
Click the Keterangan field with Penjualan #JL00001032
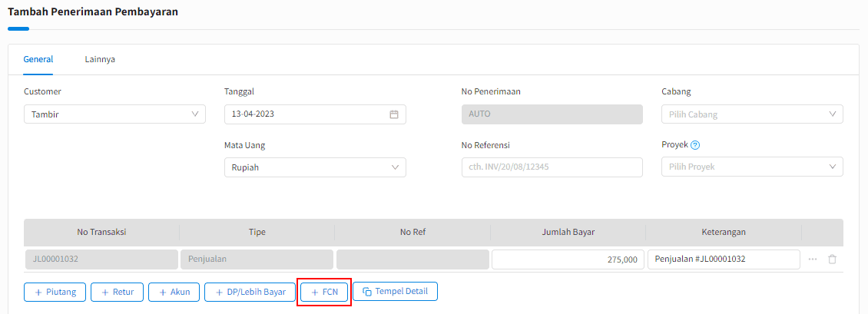723,259
